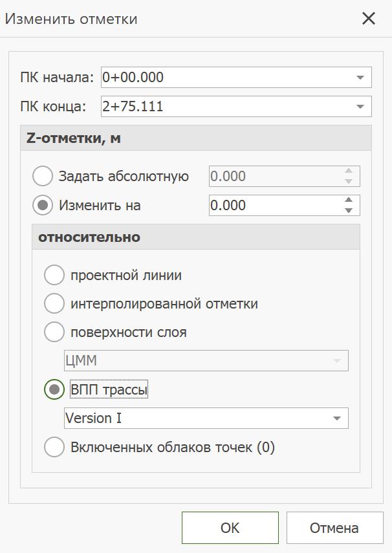This screenshot has height=553, width=392.
Task: Decrease the 'Изменить на' value with down arrow
Action: [x=349, y=210]
